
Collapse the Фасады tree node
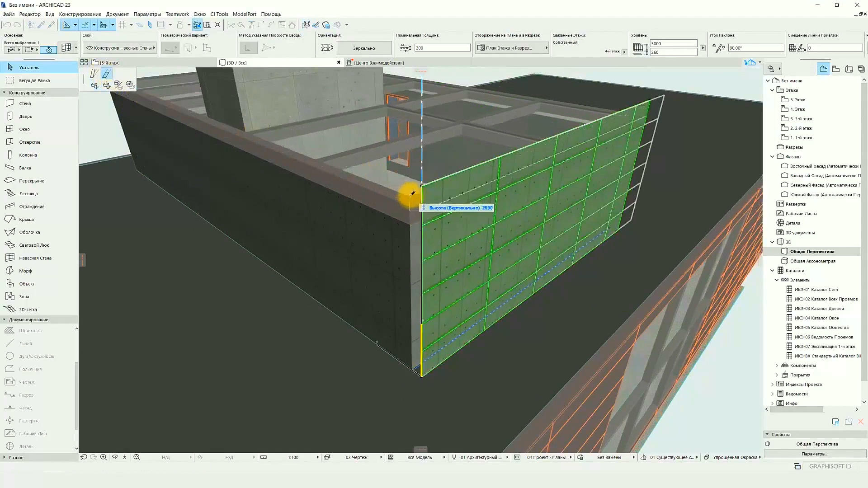click(x=773, y=157)
